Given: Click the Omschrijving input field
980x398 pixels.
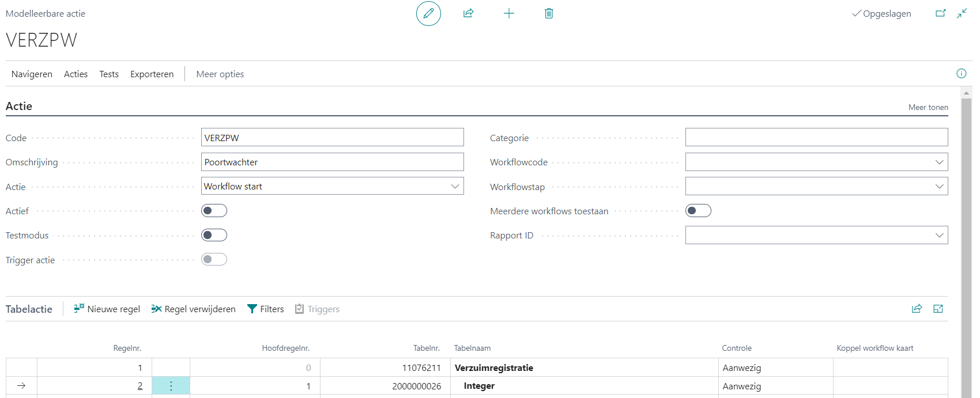Looking at the screenshot, I should 332,162.
